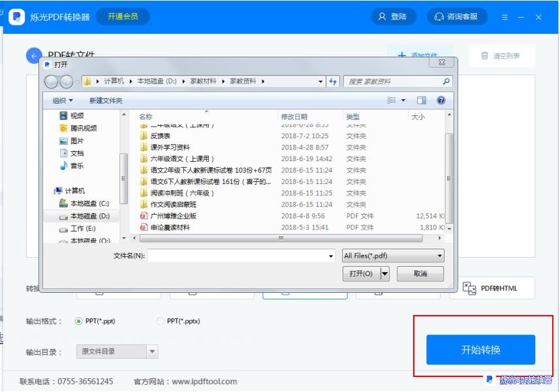This screenshot has height=392, width=560.
Task: Click the change view icon
Action: [392, 100]
